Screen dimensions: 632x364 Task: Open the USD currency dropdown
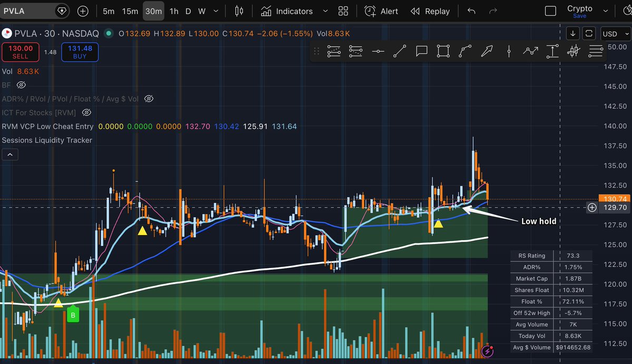point(615,34)
